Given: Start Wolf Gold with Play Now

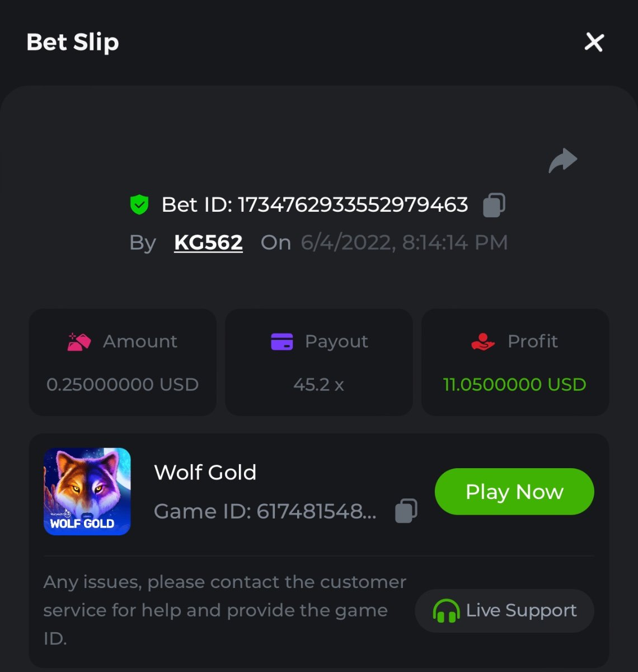Looking at the screenshot, I should coord(514,492).
